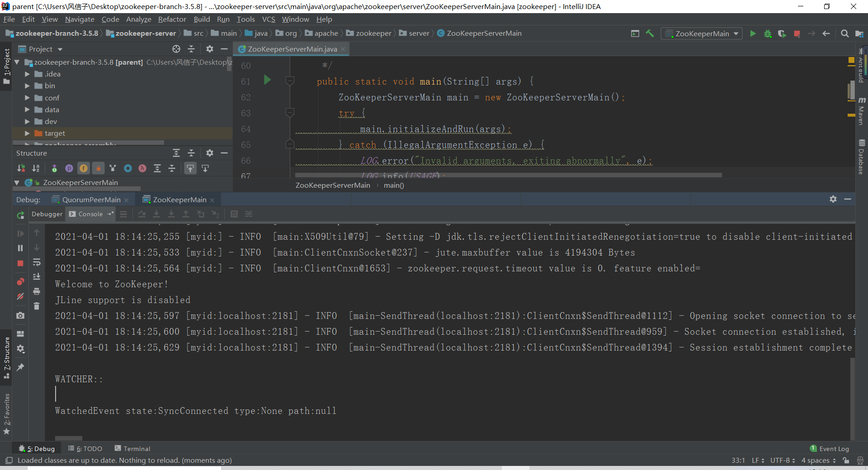Stop processes with the red toolbar stop button
This screenshot has height=470, width=868.
tap(797, 33)
